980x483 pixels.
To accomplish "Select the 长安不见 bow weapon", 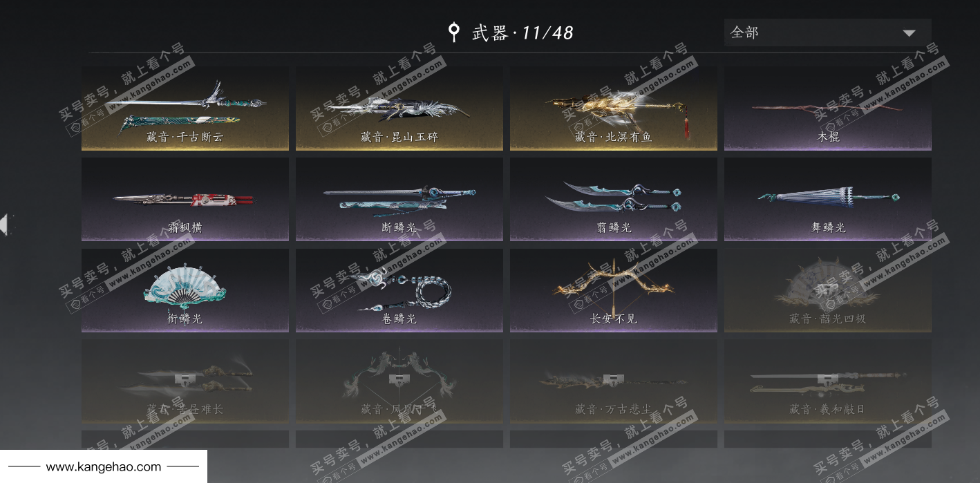I will click(x=614, y=291).
